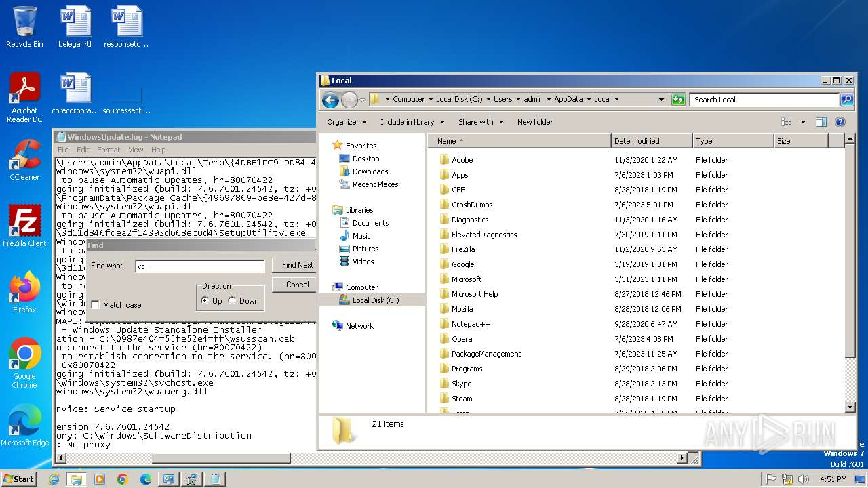Open the Recycle Bin desktop icon
This screenshot has height=488, width=868.
(24, 27)
